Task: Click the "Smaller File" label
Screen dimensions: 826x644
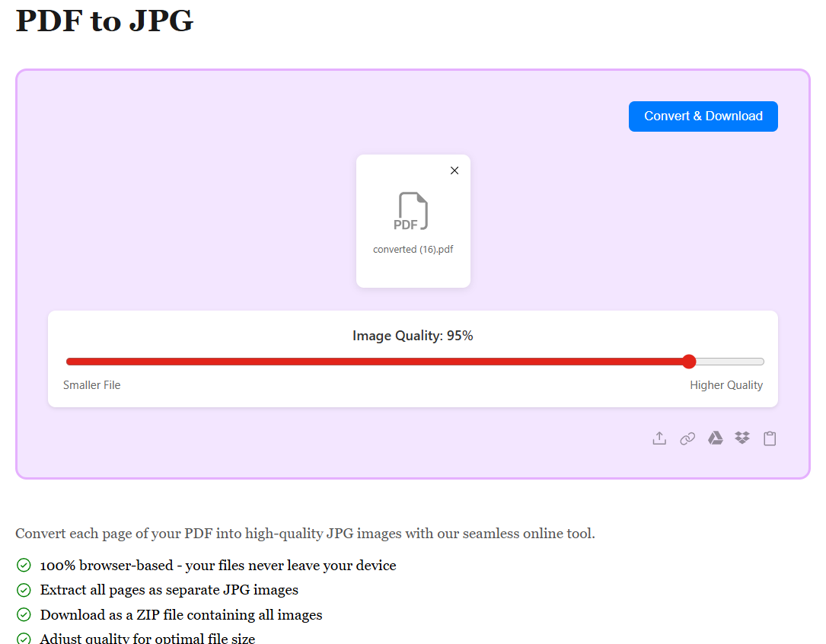Action: click(92, 384)
